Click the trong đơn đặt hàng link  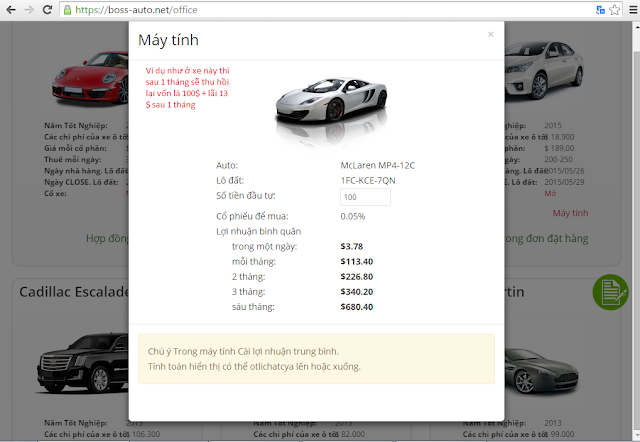point(547,238)
